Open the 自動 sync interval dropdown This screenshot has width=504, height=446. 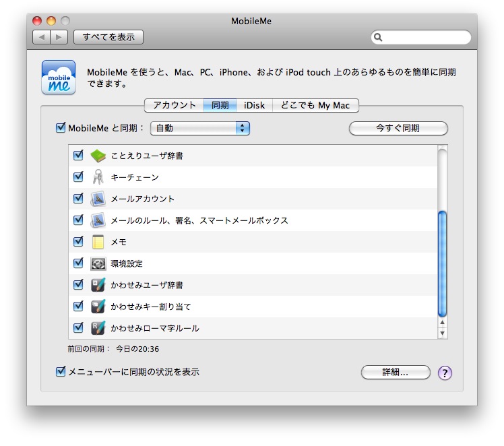point(199,128)
